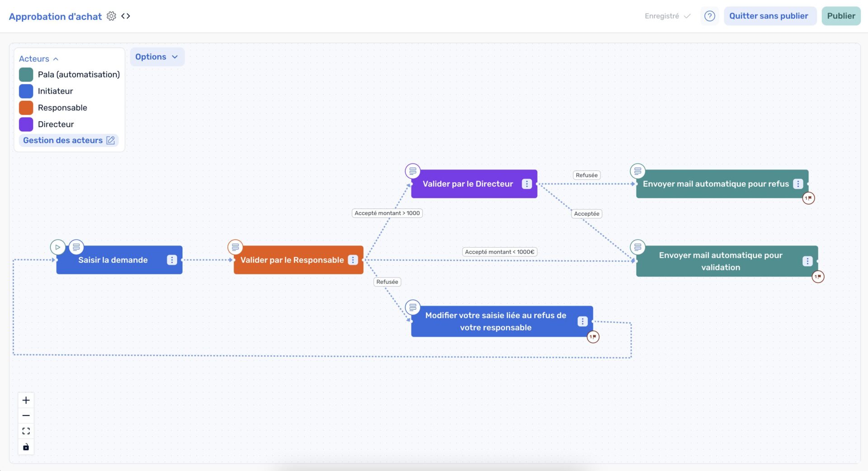This screenshot has width=868, height=471.
Task: Click Quitter sans publier
Action: pos(769,16)
